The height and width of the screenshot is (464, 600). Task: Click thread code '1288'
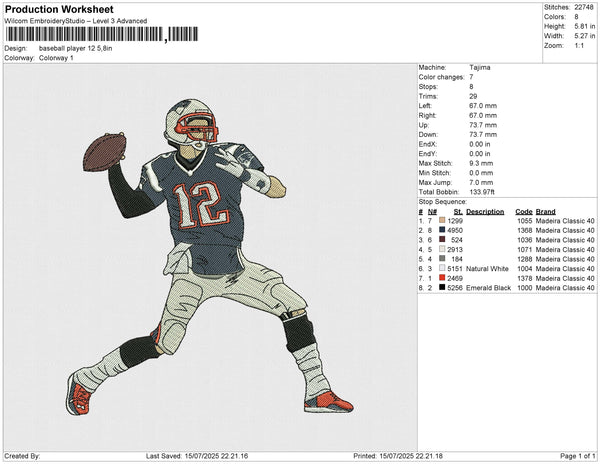pos(525,259)
